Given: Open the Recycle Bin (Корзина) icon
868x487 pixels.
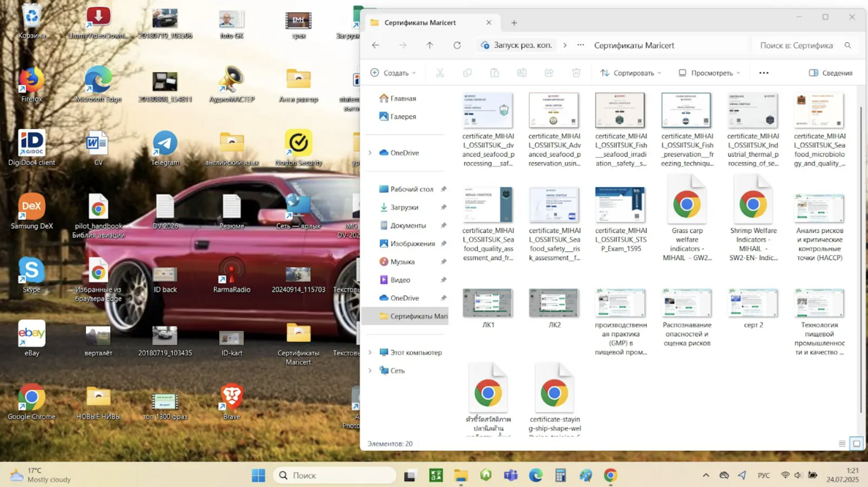Looking at the screenshot, I should pos(32,22).
